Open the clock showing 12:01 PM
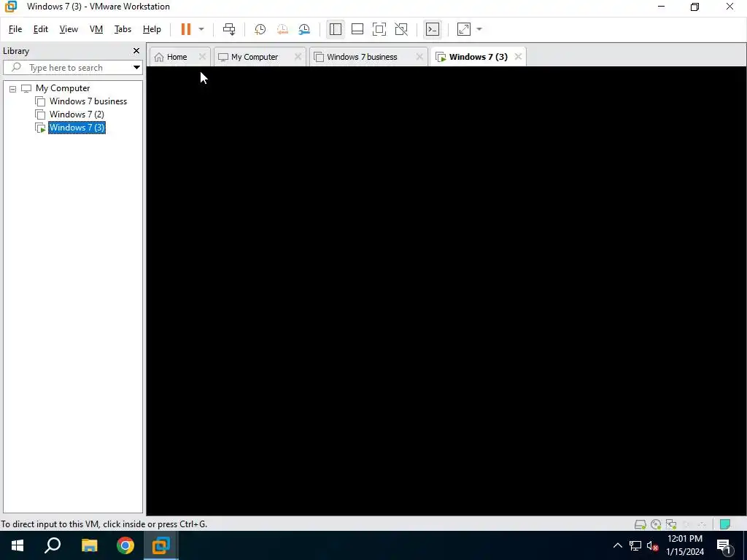The image size is (747, 560). coord(685,545)
